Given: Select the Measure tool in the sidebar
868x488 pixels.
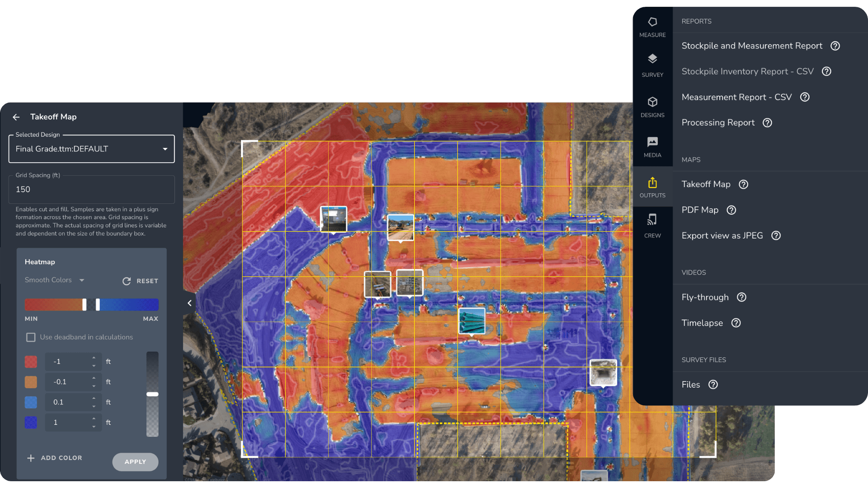Looking at the screenshot, I should [x=652, y=26].
